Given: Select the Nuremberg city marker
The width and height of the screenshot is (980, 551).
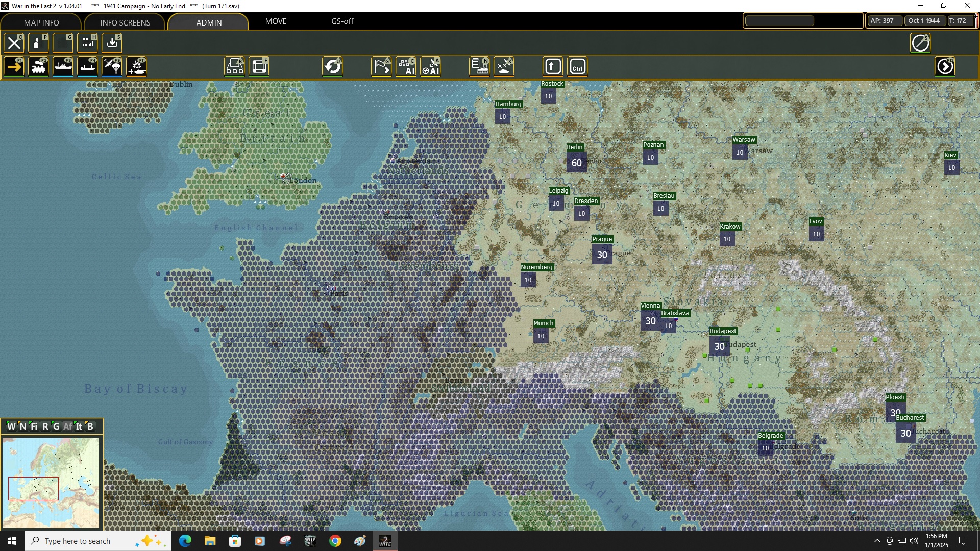Looking at the screenshot, I should click(x=528, y=280).
